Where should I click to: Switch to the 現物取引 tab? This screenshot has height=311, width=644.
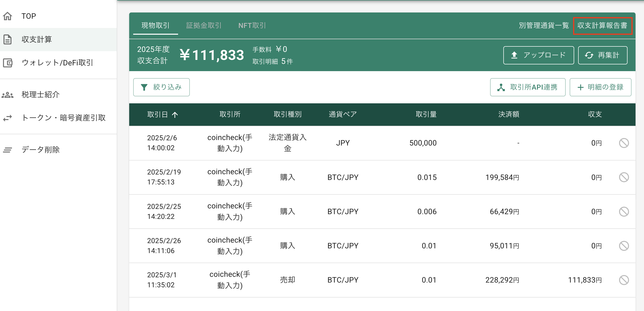click(x=155, y=25)
